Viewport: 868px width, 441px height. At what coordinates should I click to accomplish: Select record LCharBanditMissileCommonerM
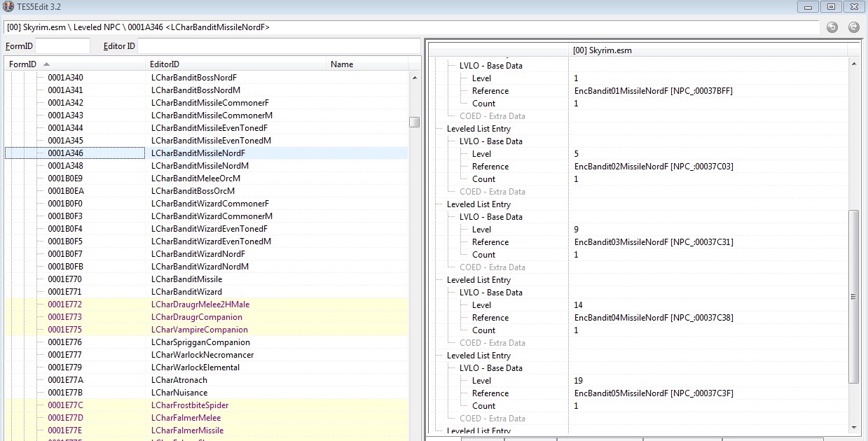pyautogui.click(x=206, y=115)
